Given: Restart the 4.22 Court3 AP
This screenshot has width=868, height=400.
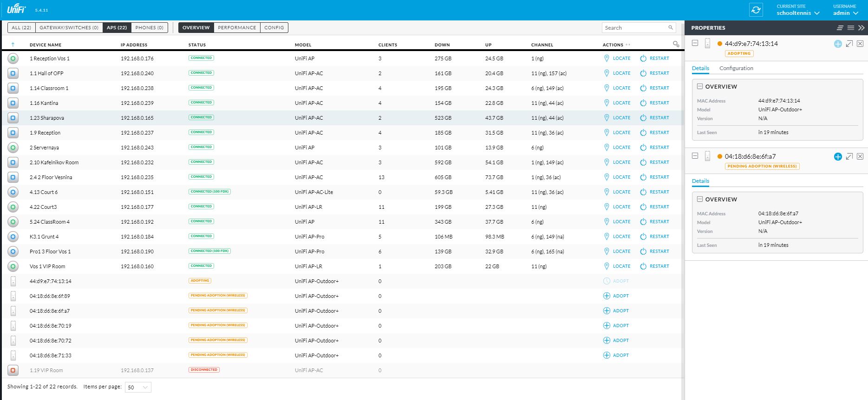Looking at the screenshot, I should [654, 207].
